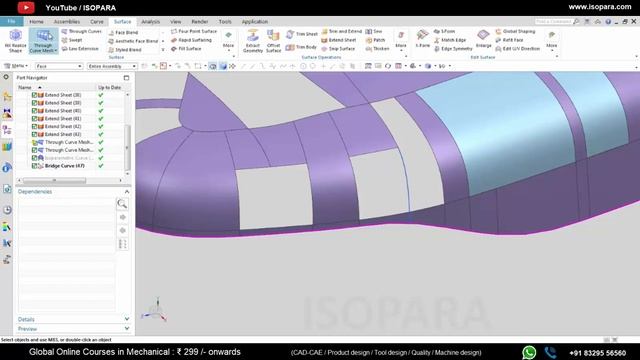
Task: Open the Global Shaping command
Action: point(515,31)
